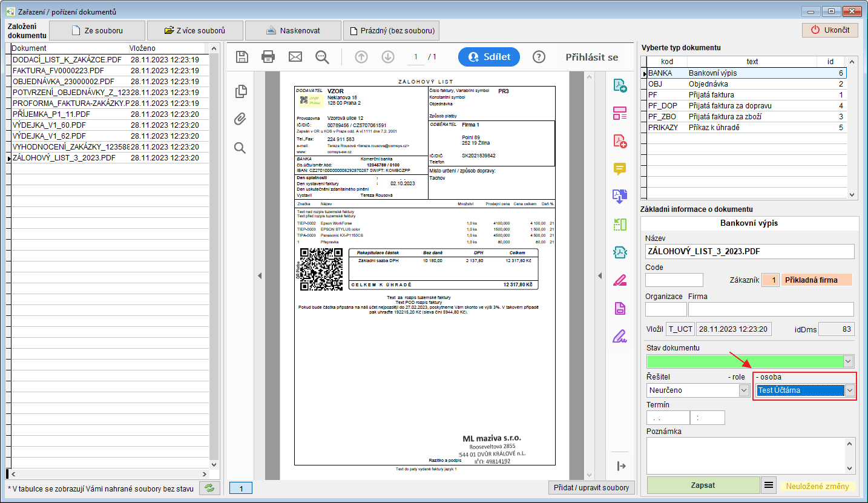
Task: Choose document type Příkaz k úhradě
Action: [x=747, y=127]
